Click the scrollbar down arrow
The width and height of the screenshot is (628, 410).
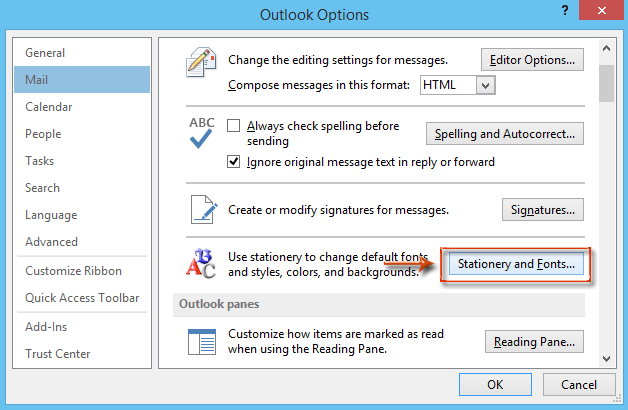(606, 358)
